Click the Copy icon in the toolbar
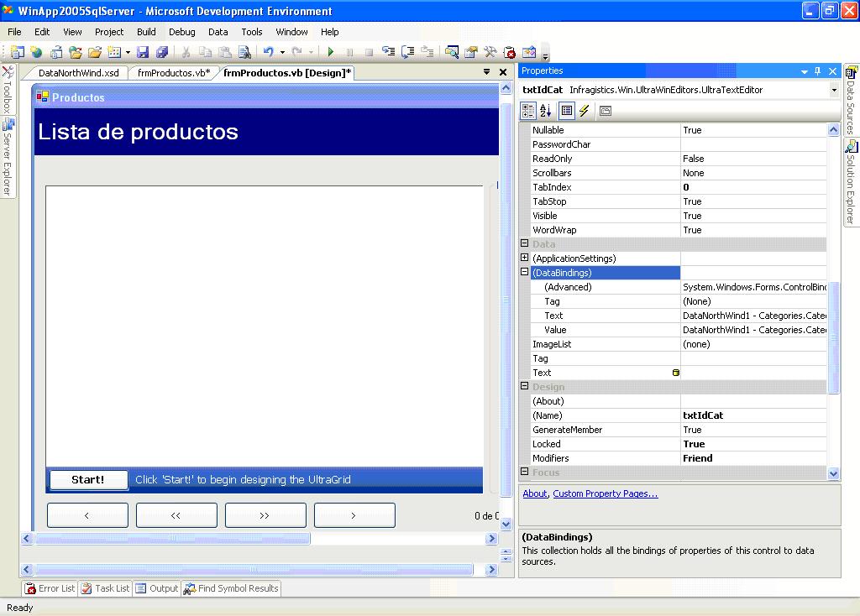Viewport: 860px width, 616px height. pos(205,52)
